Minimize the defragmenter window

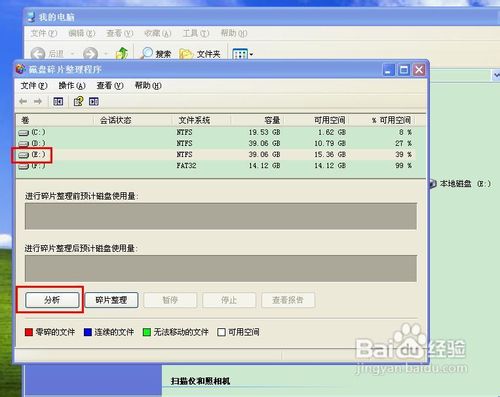click(388, 70)
